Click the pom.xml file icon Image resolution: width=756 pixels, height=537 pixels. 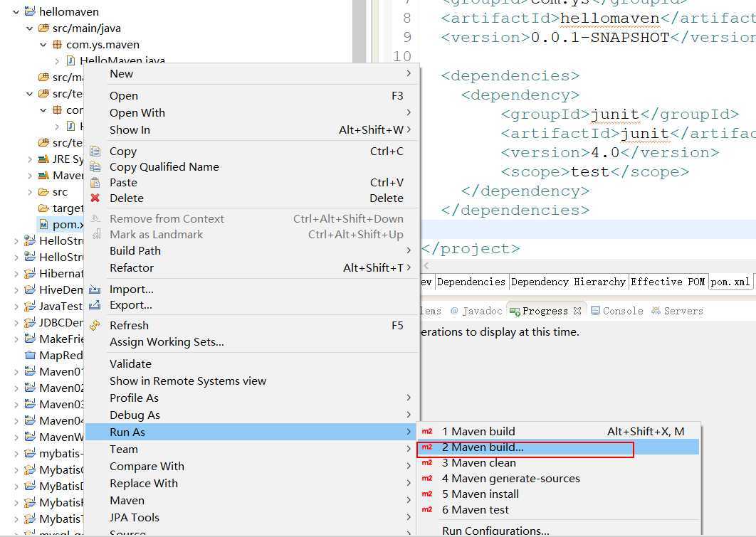(x=44, y=225)
